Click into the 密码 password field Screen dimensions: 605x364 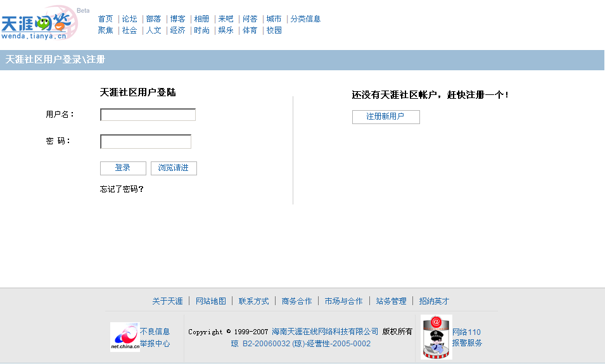point(145,141)
